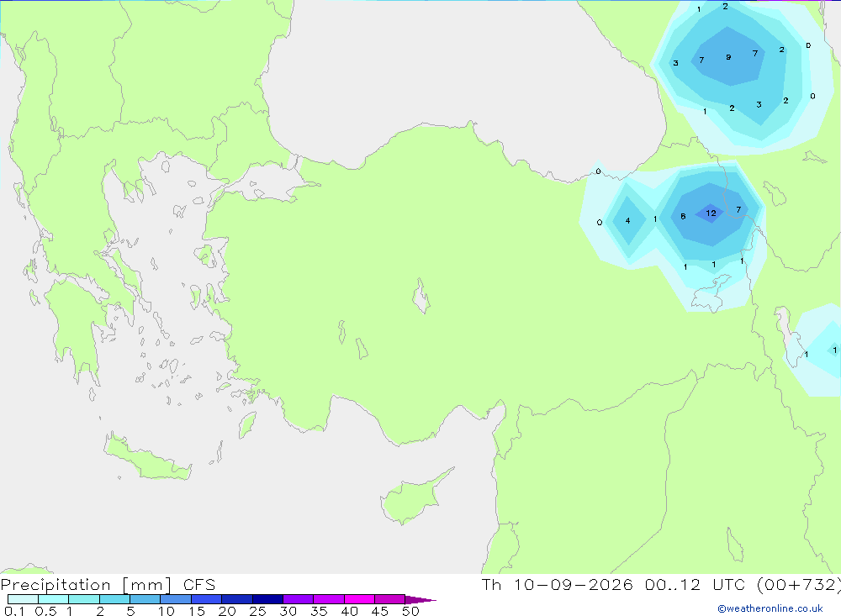Click the 15–20 mm legend color swatch
This screenshot has width=841, height=616.
[206, 599]
